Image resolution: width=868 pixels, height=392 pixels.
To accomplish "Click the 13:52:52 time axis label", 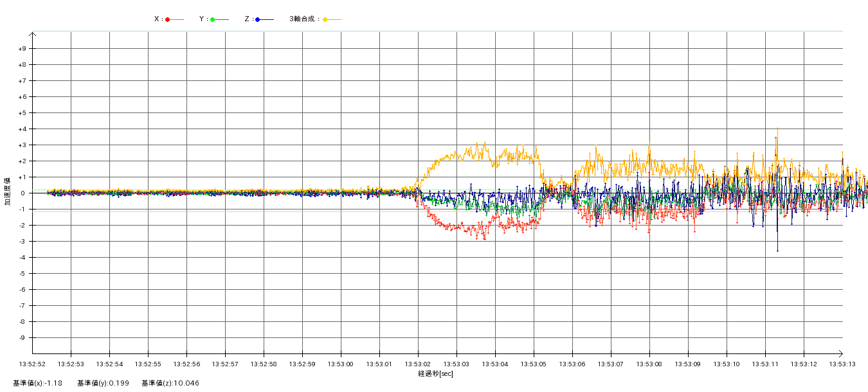I will (x=33, y=364).
